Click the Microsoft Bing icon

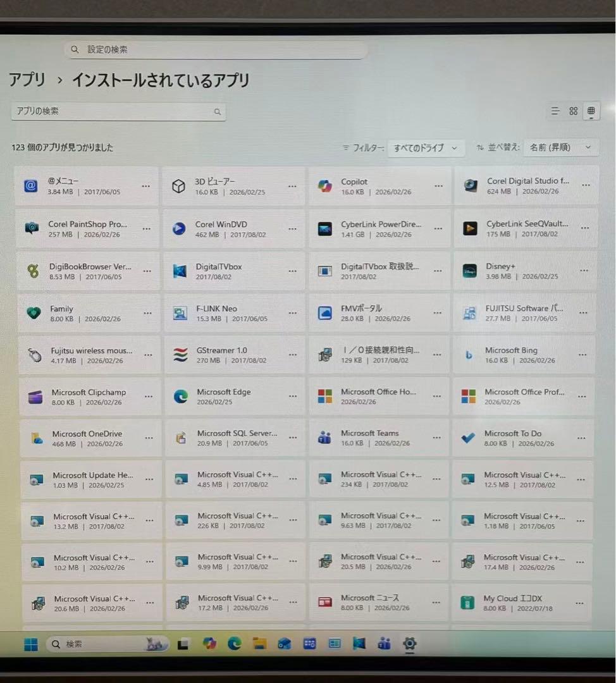coord(469,355)
